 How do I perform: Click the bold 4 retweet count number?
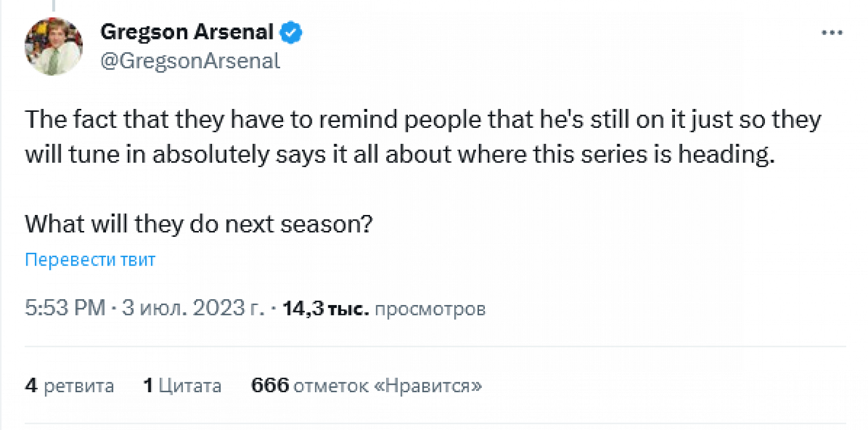click(x=31, y=385)
